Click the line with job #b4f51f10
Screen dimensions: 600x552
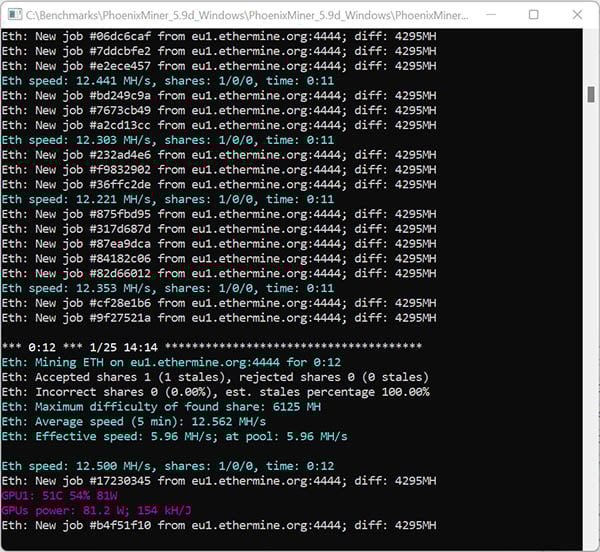pos(219,526)
